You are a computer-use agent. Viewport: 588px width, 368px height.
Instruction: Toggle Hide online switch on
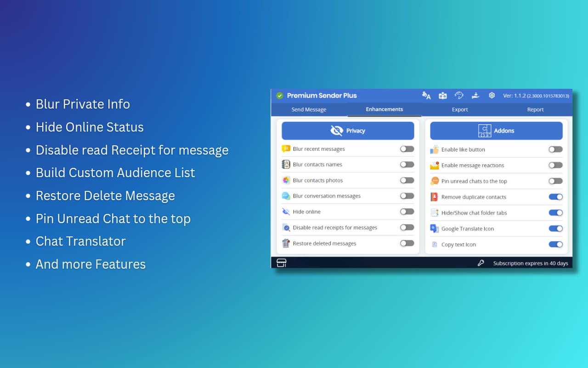click(x=407, y=211)
